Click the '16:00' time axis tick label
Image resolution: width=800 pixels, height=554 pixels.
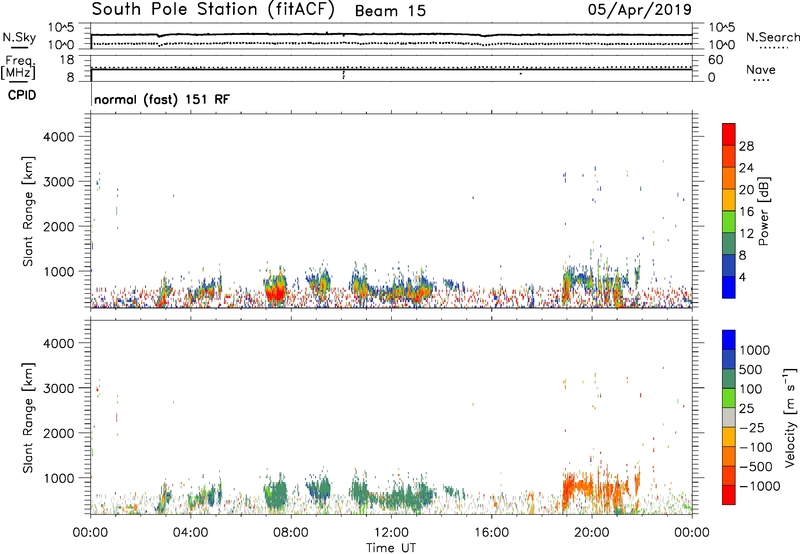(491, 533)
